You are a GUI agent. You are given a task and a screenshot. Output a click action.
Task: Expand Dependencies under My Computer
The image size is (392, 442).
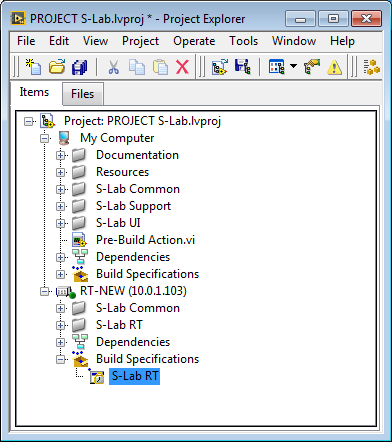point(61,257)
